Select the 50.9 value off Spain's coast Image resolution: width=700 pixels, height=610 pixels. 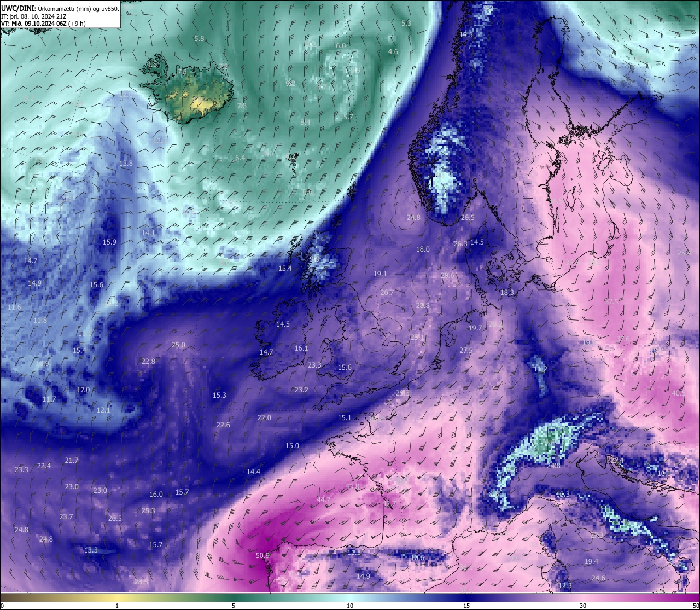click(x=262, y=555)
